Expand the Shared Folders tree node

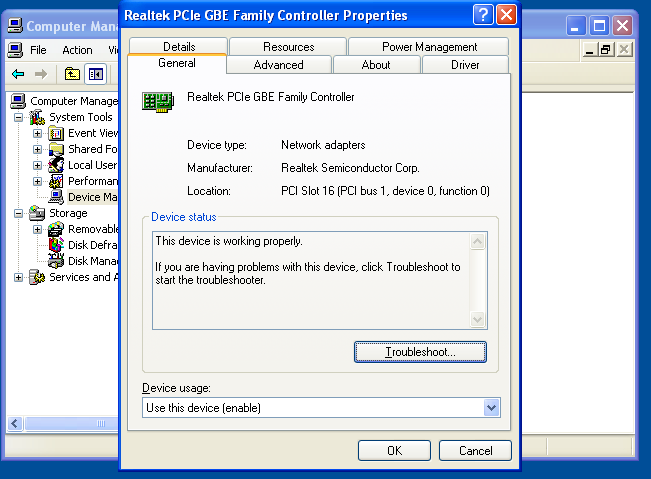[37, 149]
